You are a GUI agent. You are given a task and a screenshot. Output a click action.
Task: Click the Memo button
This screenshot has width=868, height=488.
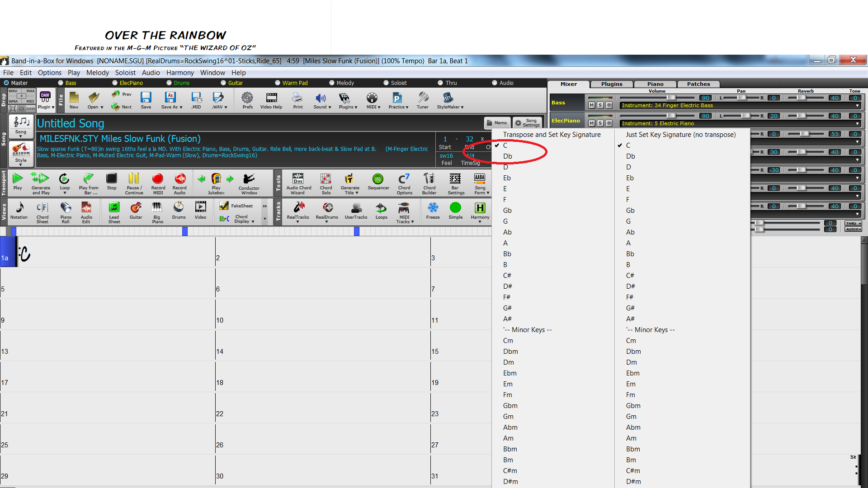[x=497, y=123]
